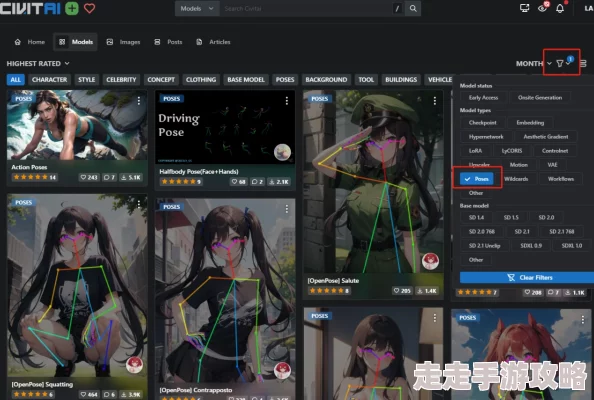
Task: Click the red heart support icon
Action: [x=89, y=8]
